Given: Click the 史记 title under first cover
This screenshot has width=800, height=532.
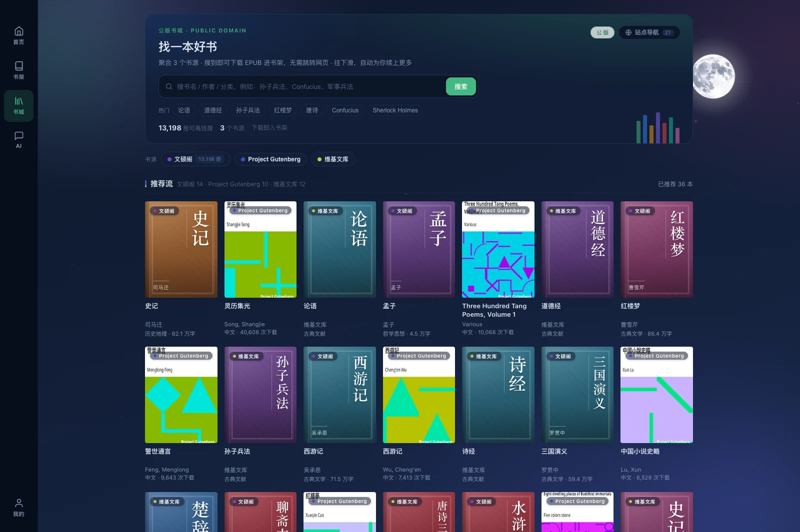Looking at the screenshot, I should tap(151, 306).
